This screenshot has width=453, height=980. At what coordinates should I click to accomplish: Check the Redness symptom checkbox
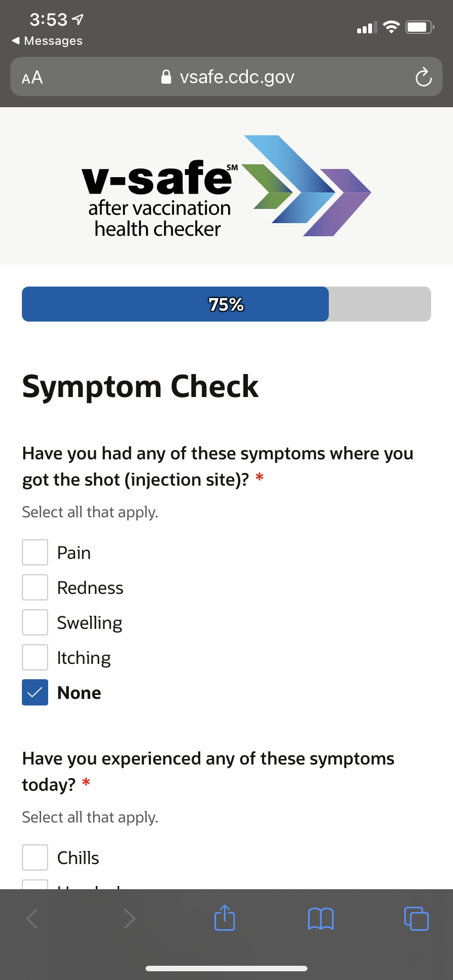click(34, 587)
